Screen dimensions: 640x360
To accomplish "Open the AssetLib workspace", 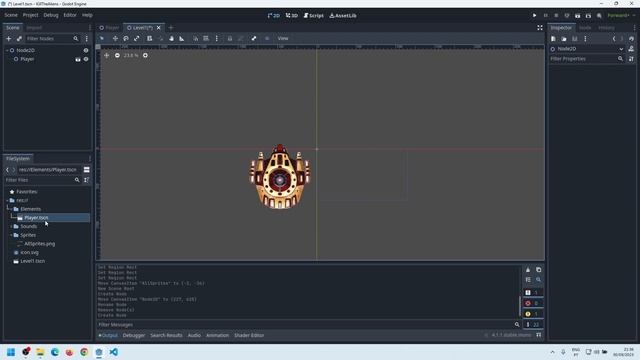I will pyautogui.click(x=343, y=16).
